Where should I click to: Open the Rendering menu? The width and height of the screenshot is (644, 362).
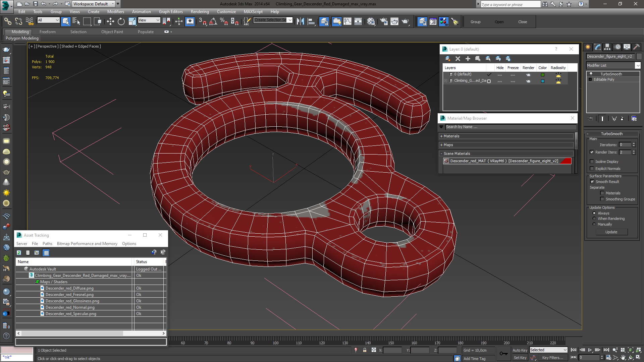(200, 11)
